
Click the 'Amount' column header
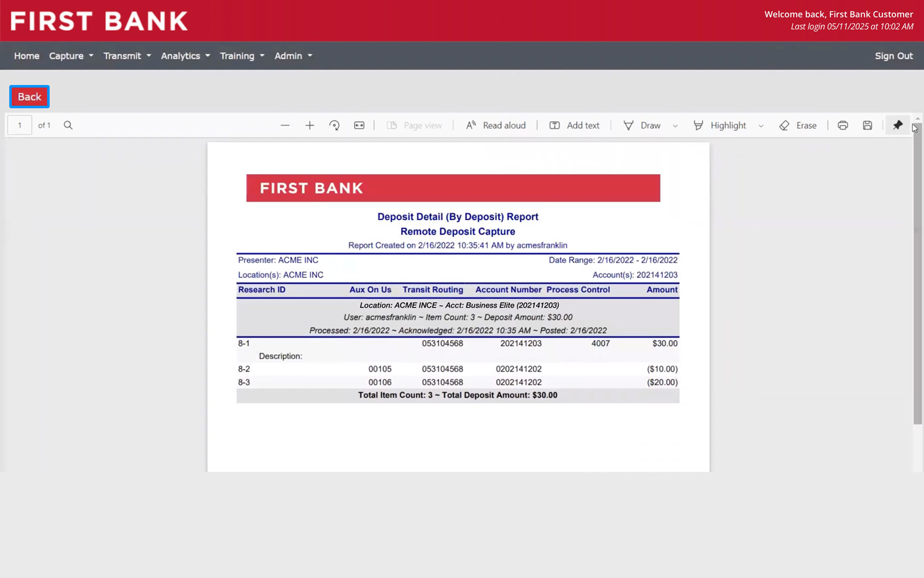click(662, 290)
